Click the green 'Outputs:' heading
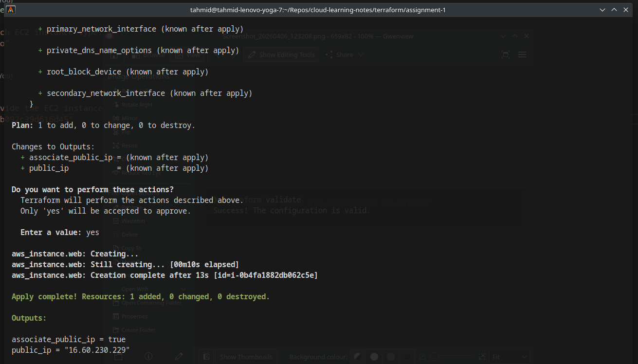This screenshot has height=364, width=638. 29,318
